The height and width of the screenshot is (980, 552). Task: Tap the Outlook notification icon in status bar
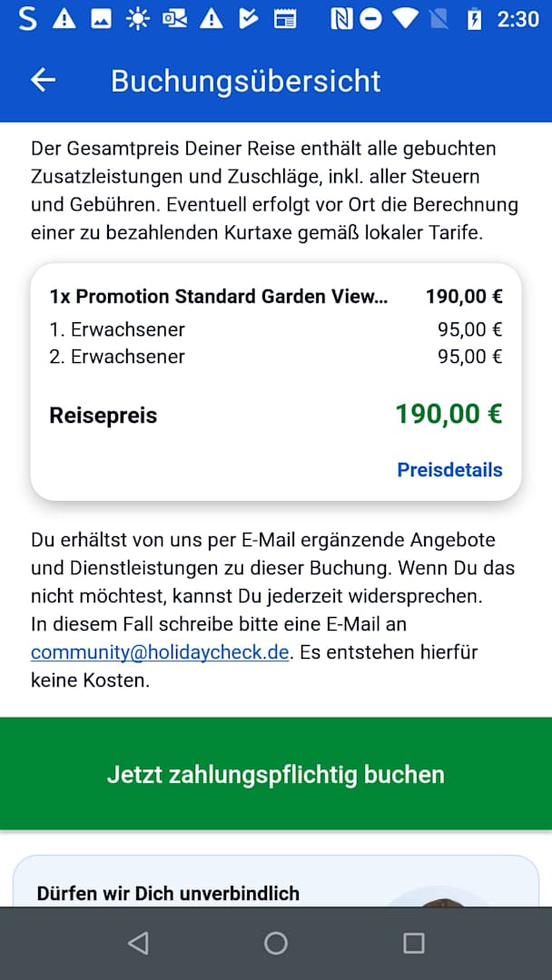[174, 18]
